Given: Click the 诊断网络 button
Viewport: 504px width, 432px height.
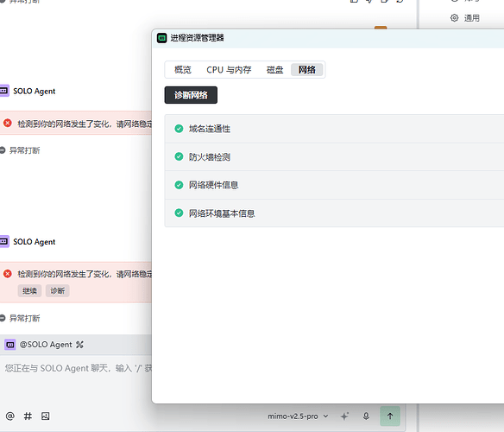Looking at the screenshot, I should pos(191,95).
